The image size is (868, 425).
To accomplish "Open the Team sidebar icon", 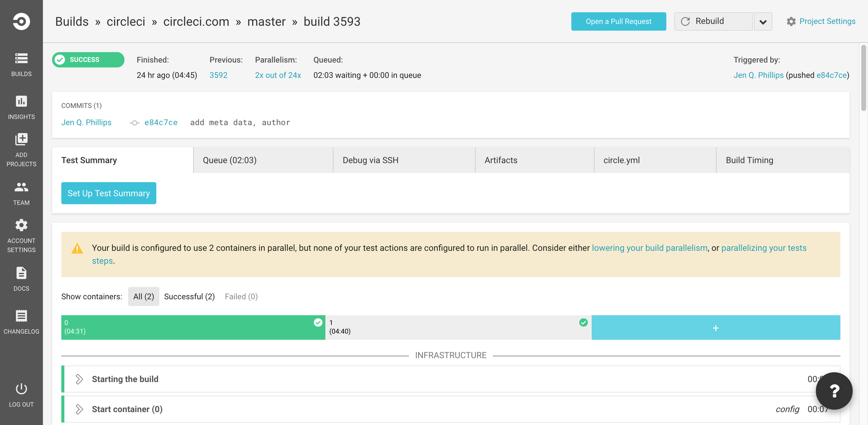I will (x=21, y=187).
